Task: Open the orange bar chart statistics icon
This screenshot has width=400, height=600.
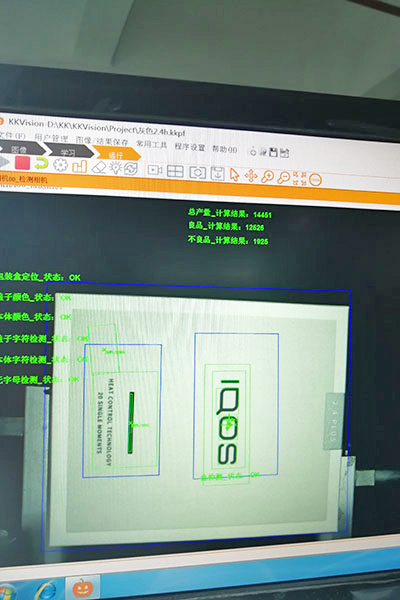Action: click(80, 166)
